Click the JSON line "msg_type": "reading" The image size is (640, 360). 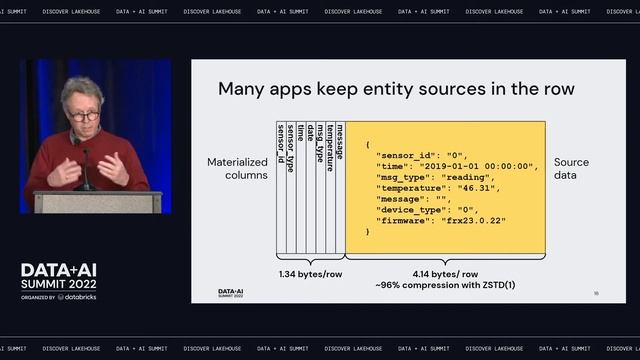click(435, 178)
